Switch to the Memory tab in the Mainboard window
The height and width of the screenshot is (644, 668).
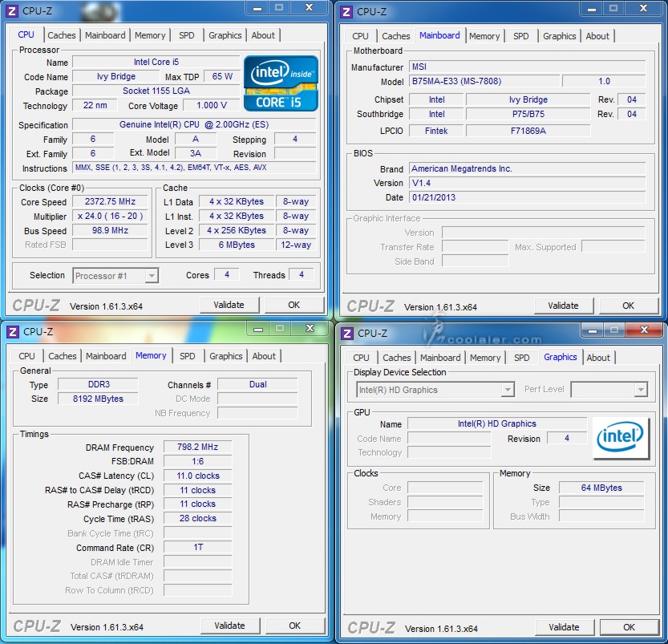click(484, 36)
